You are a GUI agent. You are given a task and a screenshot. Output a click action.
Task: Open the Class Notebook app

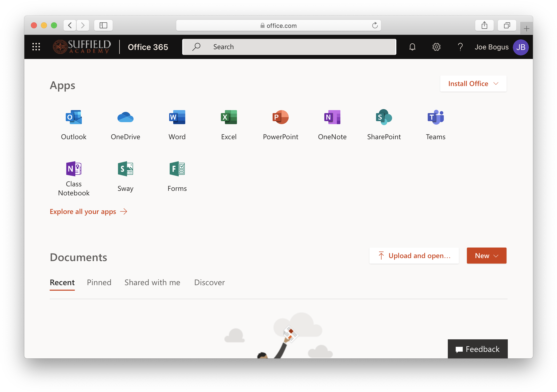[74, 178]
